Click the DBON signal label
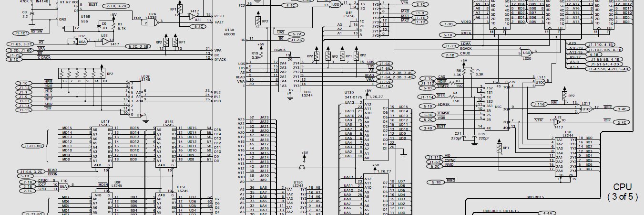This screenshot has width=644, height=215. point(52,174)
